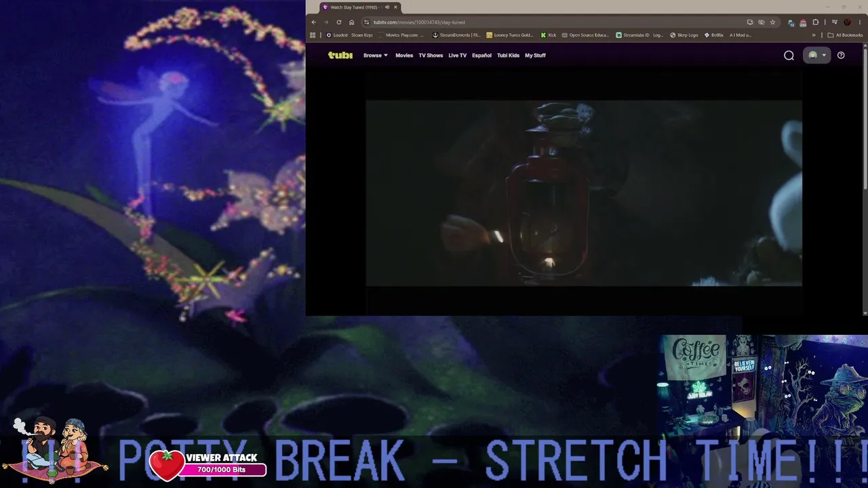Expand the Tubi Browse dropdown
Image resolution: width=868 pixels, height=488 pixels.
point(376,56)
